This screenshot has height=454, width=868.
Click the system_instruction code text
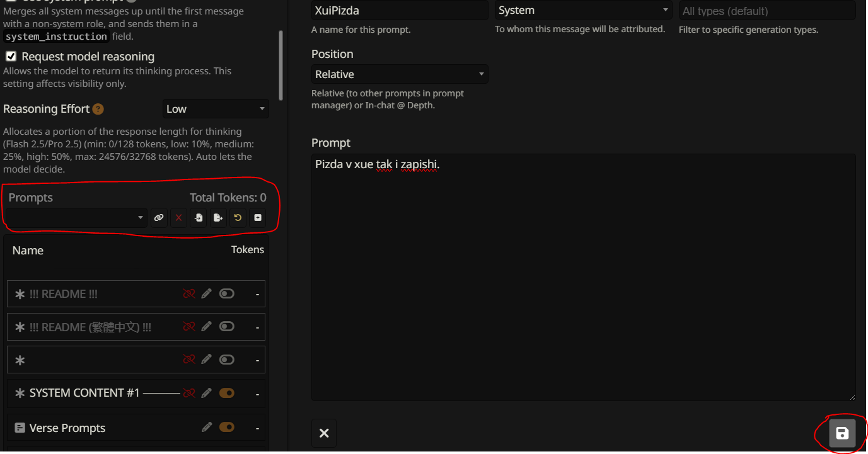[x=56, y=37]
